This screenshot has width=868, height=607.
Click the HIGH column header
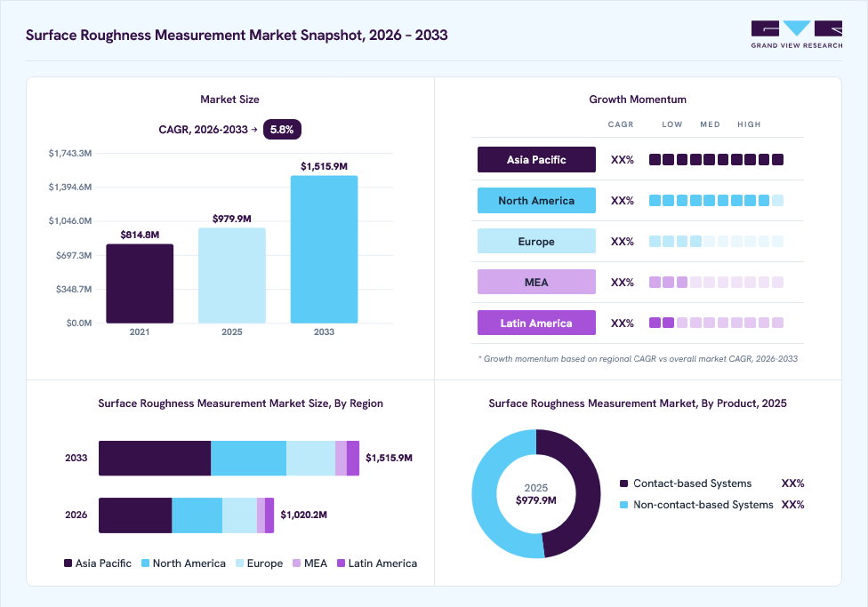pyautogui.click(x=749, y=124)
